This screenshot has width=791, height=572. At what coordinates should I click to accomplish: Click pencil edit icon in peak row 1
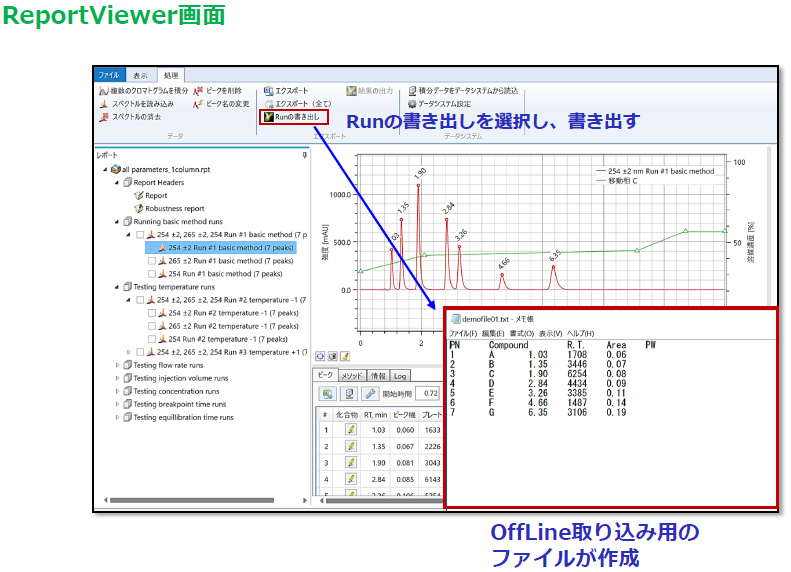click(351, 430)
